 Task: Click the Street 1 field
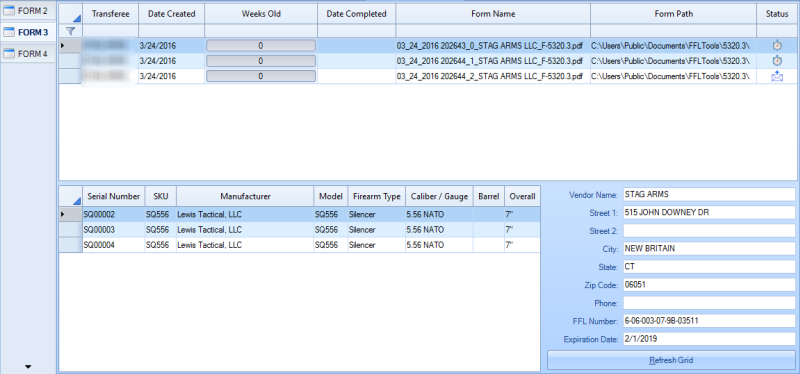click(709, 213)
